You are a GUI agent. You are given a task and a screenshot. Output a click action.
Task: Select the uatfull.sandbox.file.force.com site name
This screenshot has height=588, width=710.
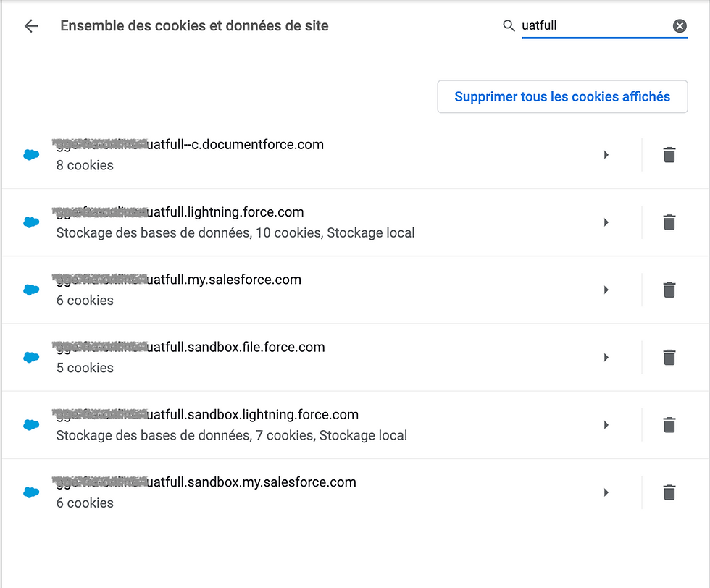(188, 347)
